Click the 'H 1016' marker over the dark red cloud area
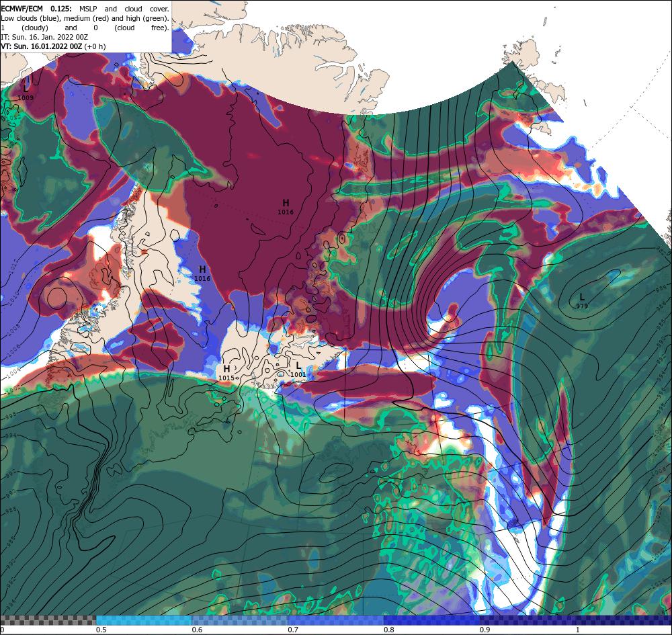672x635 pixels. point(286,206)
